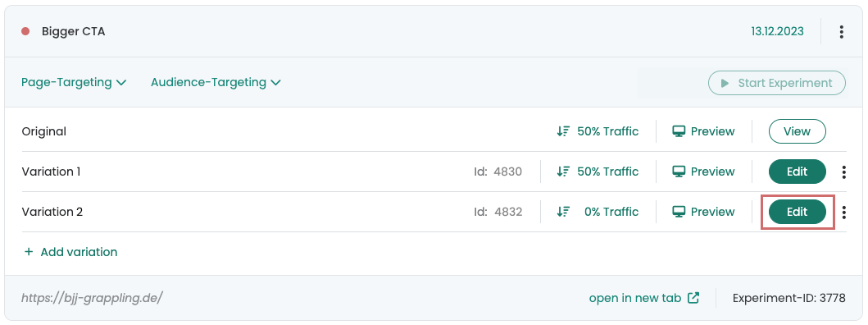
Task: Click the highlighted Edit button for Variation 2
Action: click(798, 212)
